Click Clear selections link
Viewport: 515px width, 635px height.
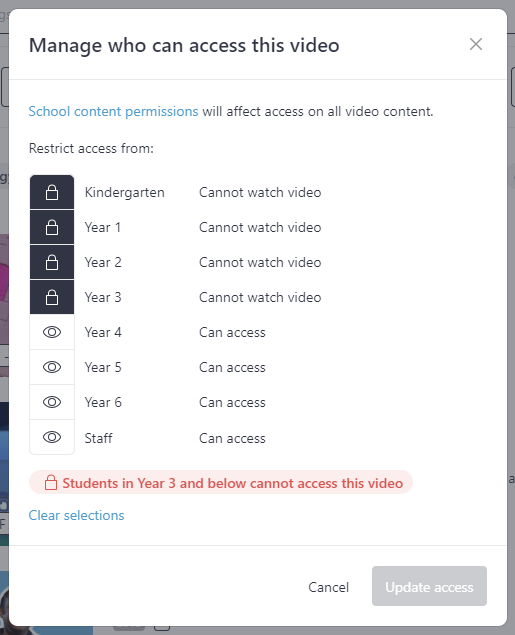pos(77,515)
